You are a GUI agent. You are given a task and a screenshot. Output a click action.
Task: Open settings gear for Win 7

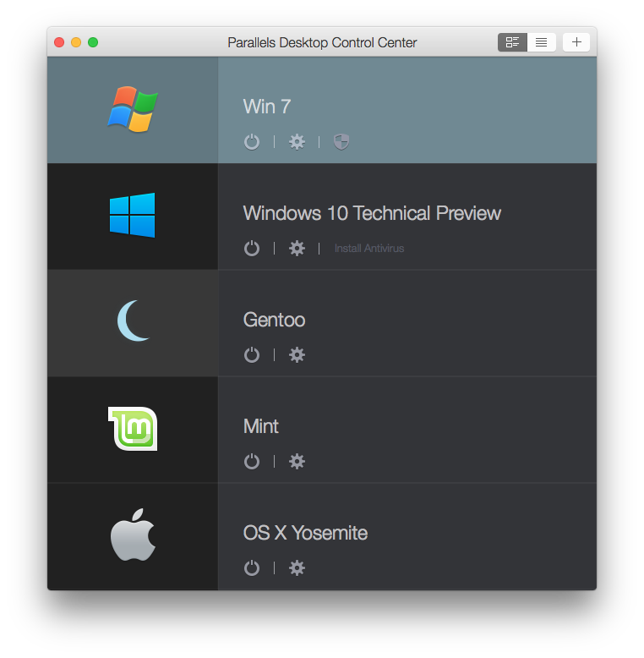click(x=297, y=142)
